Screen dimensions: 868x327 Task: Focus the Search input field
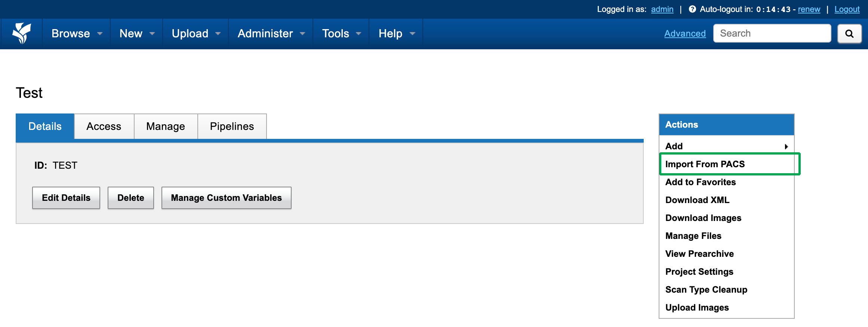[772, 34]
